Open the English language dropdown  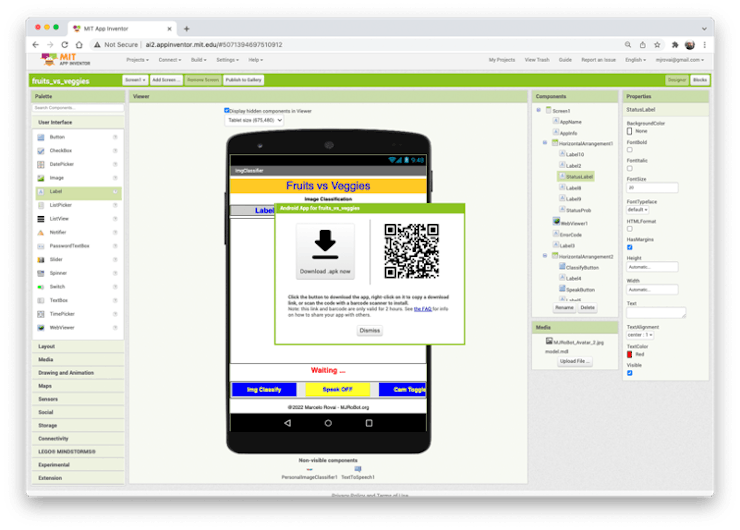(635, 60)
